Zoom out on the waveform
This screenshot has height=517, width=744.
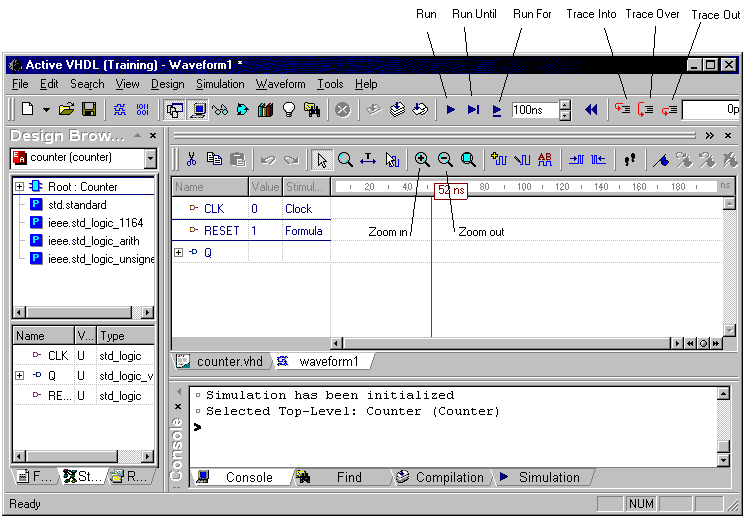tap(445, 159)
